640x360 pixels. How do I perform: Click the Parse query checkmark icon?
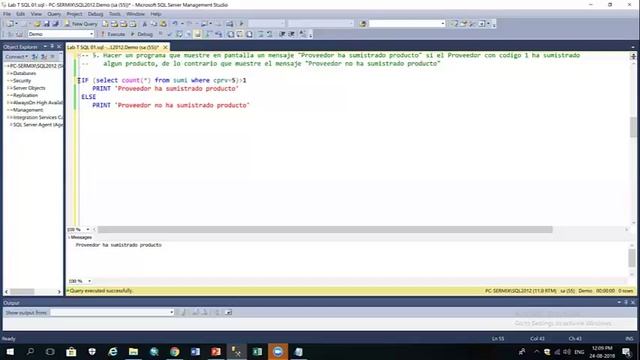[170, 34]
